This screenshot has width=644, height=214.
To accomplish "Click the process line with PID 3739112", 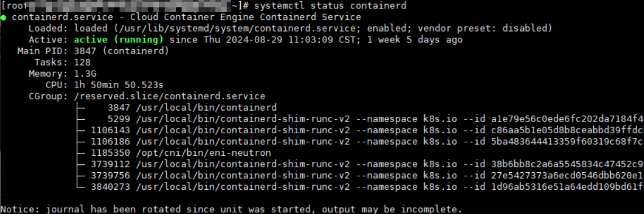I will click(x=360, y=164).
